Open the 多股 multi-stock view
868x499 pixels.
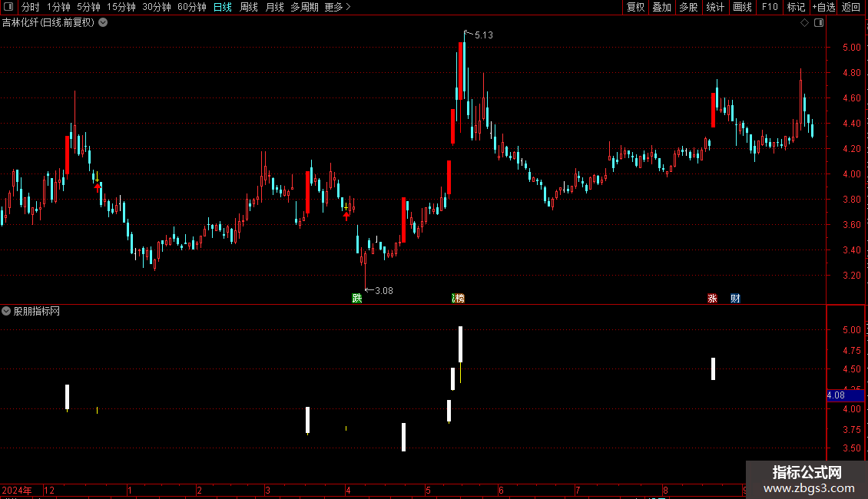coord(688,7)
